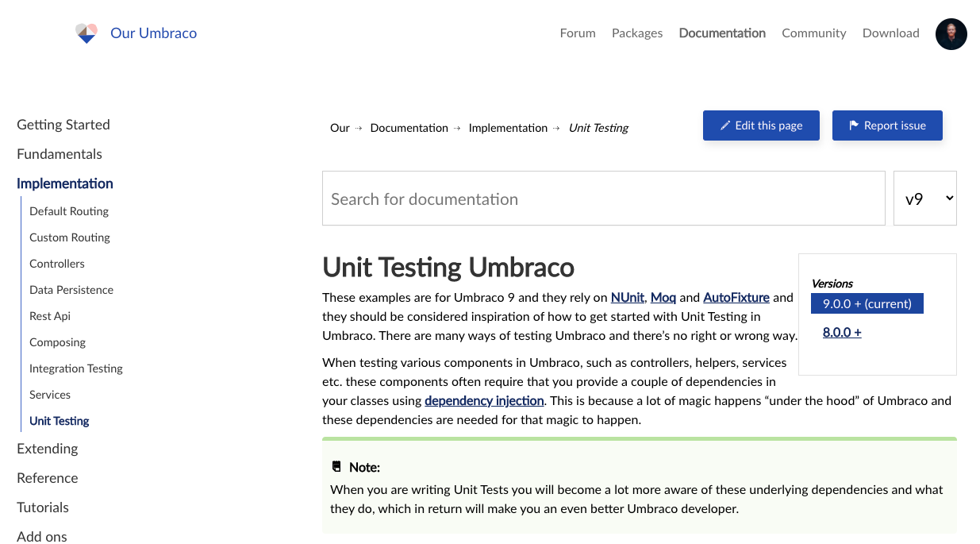Open Composing in the sidebar

57,342
